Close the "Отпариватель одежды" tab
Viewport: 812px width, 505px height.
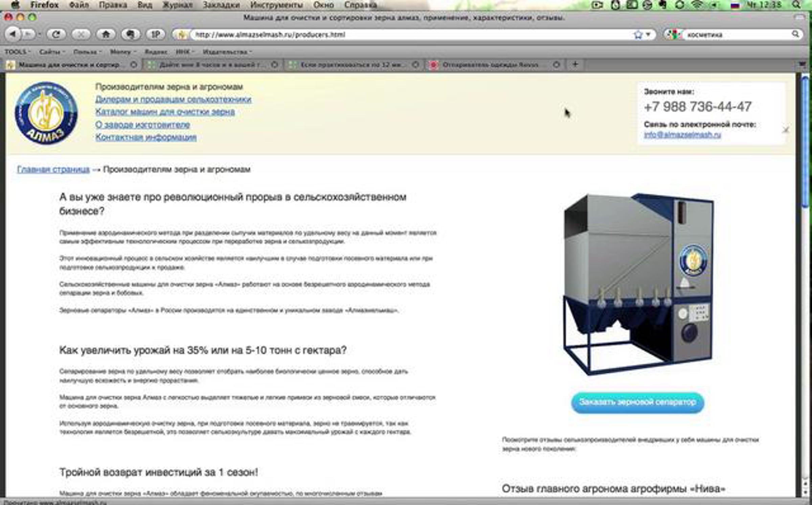click(x=556, y=65)
